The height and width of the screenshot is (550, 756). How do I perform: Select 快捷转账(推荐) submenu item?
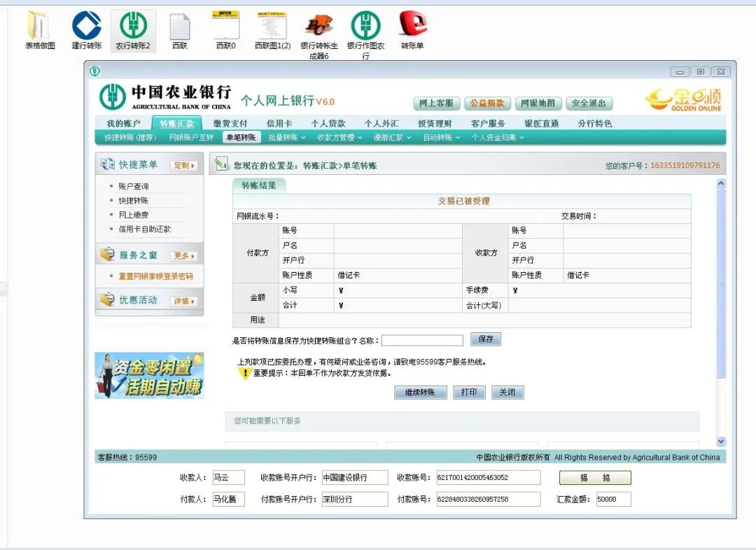[130, 137]
